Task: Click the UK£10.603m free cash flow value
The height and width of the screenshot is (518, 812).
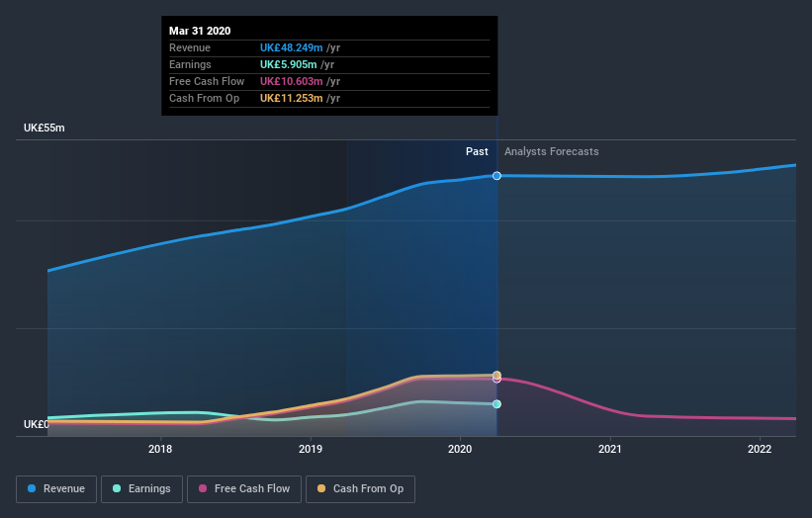Action: 291,81
